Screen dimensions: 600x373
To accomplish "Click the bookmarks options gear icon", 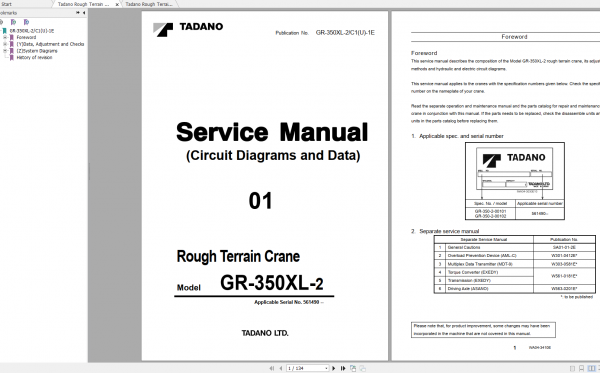I will coord(2,22).
